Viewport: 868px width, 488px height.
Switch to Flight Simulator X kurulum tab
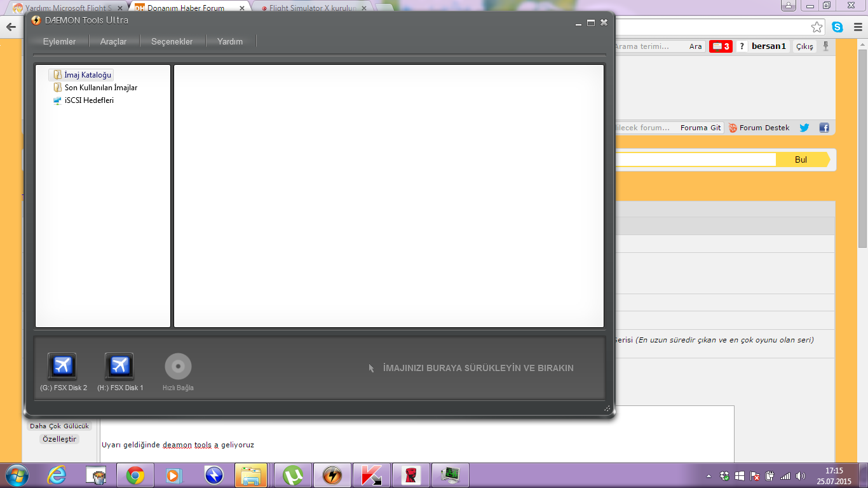313,8
